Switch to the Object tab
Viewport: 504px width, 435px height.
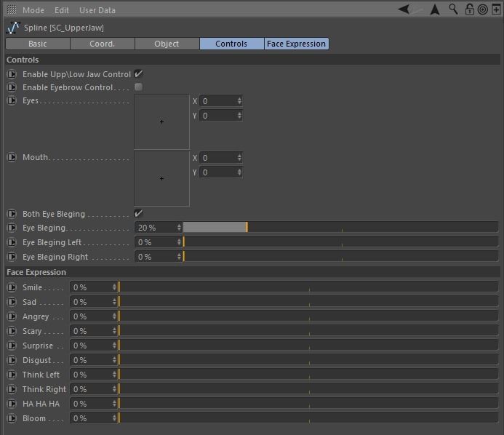[x=167, y=44]
